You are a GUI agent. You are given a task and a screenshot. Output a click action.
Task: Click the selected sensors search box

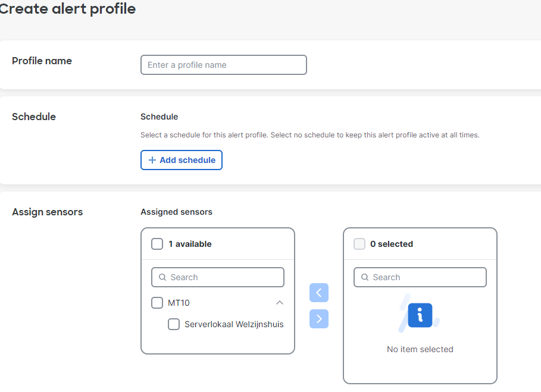coord(420,277)
